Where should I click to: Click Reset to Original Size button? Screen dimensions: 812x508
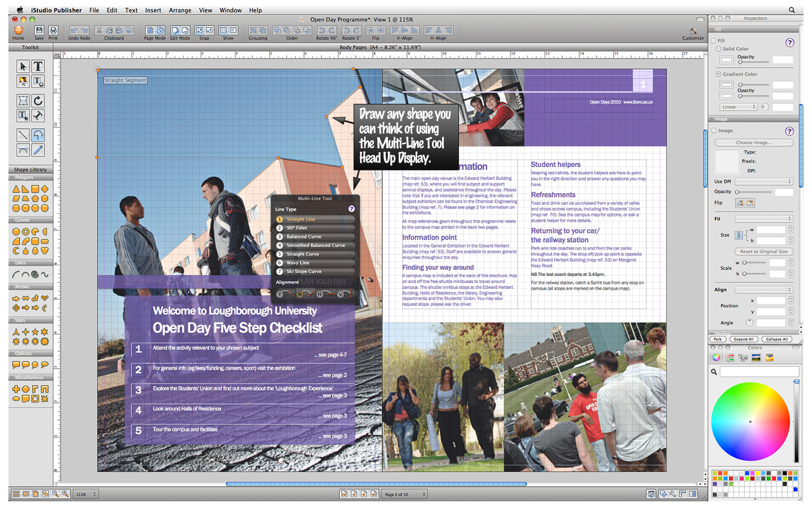click(764, 252)
